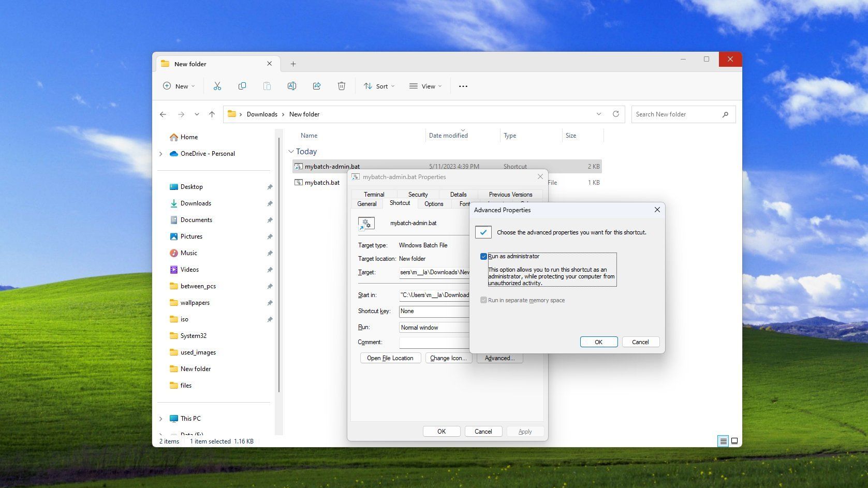Open Documents in the navigation pane
The image size is (868, 488).
[196, 220]
